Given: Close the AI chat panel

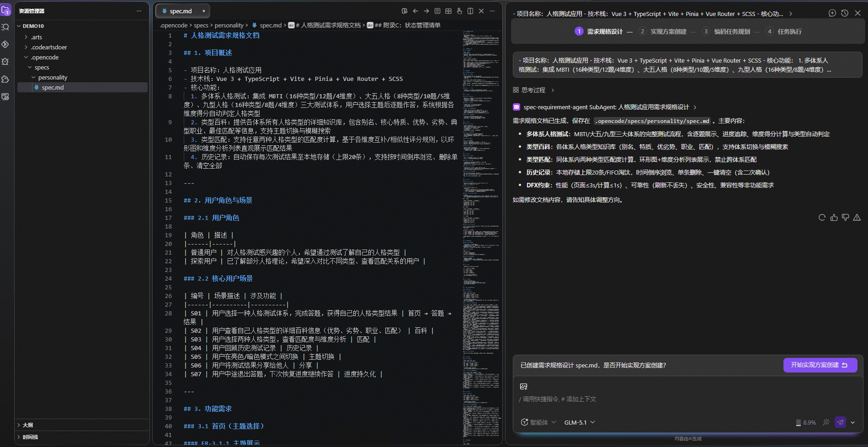Looking at the screenshot, I should pos(857,13).
